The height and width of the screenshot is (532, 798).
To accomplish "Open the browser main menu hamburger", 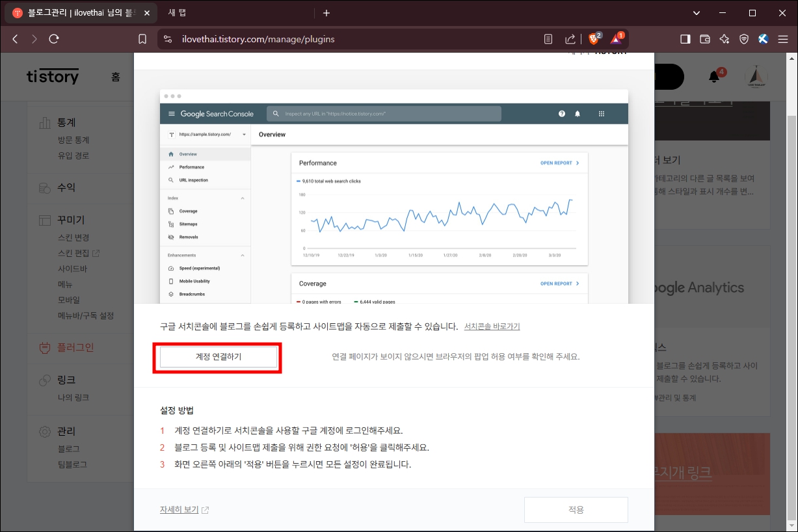I will point(784,39).
